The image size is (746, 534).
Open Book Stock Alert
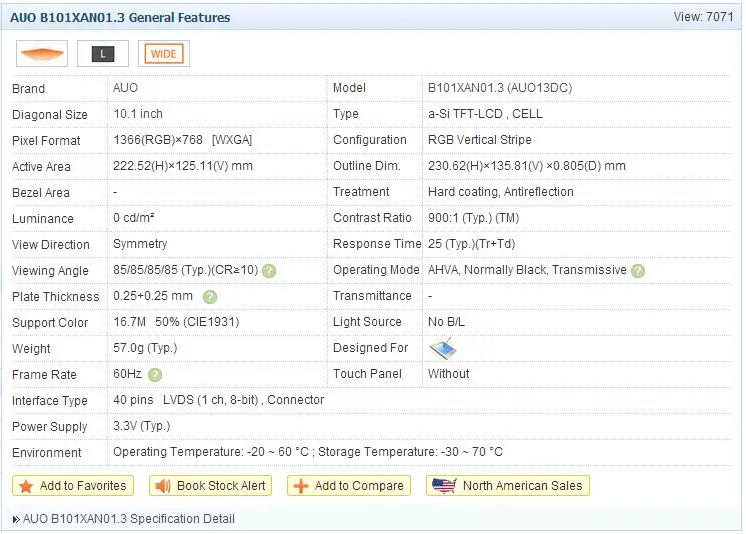(x=210, y=486)
